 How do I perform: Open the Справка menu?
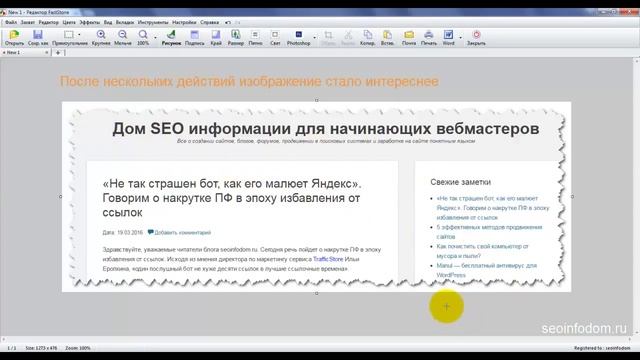point(209,22)
